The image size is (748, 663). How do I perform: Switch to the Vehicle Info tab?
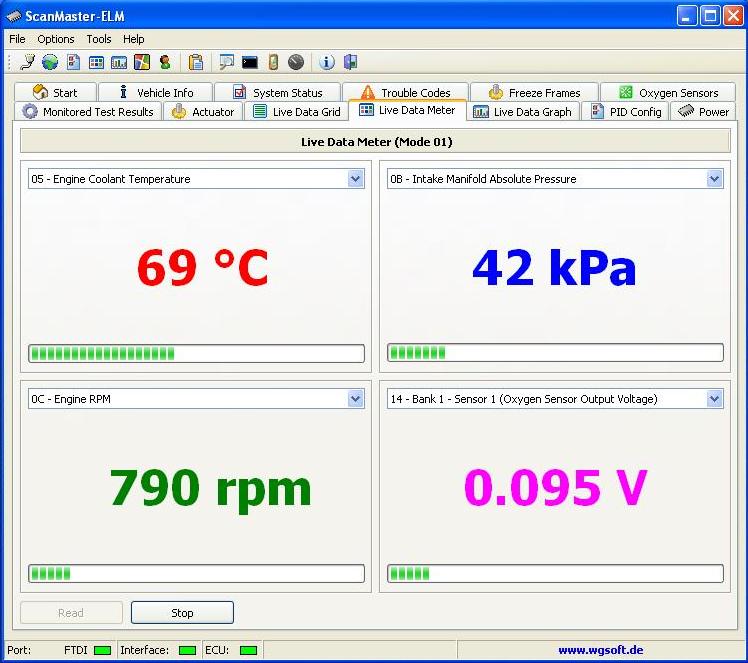(x=156, y=92)
